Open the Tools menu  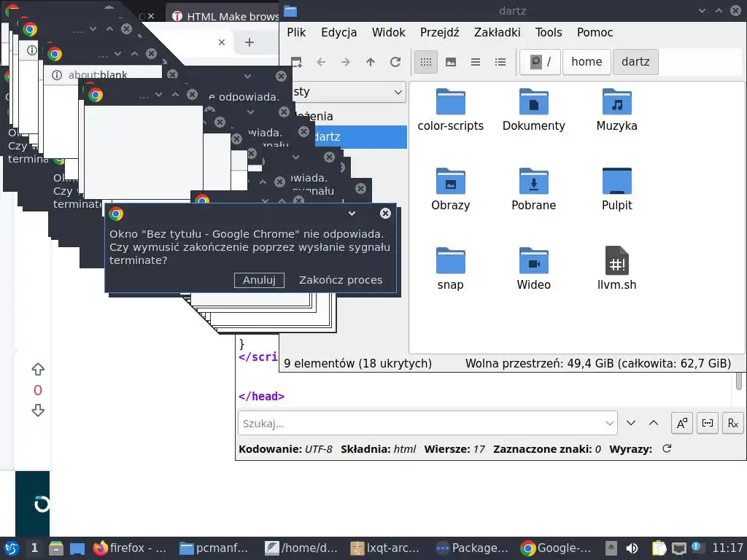(x=549, y=32)
